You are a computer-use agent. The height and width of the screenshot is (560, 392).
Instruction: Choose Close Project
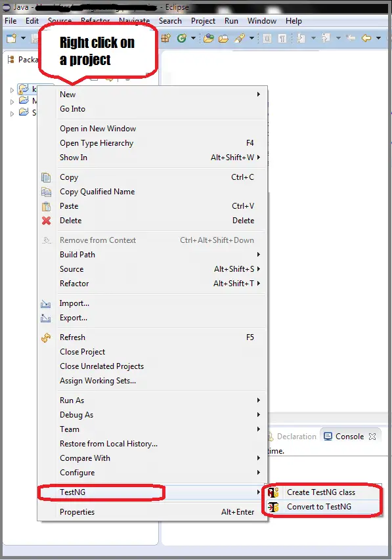152,352
